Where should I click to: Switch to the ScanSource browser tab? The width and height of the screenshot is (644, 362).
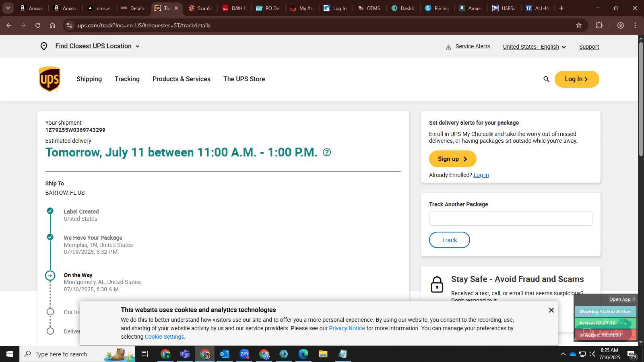tap(200, 8)
